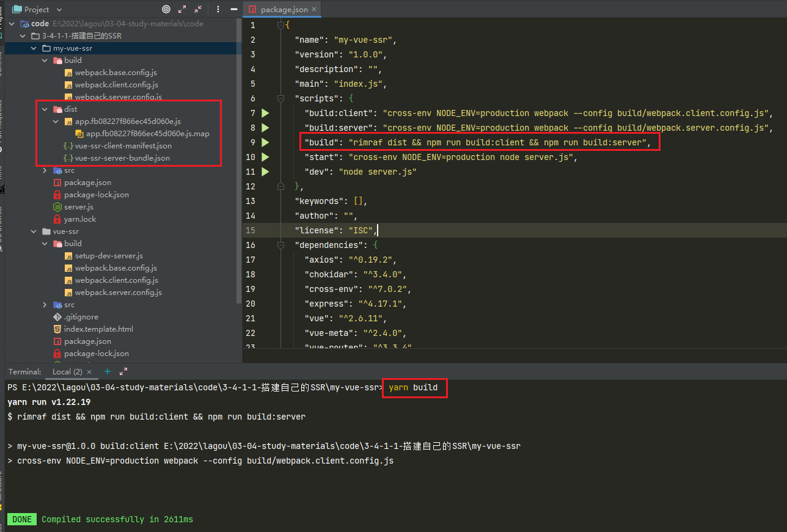Run the build script gutter arrow
Image resolution: width=787 pixels, height=532 pixels.
265,142
